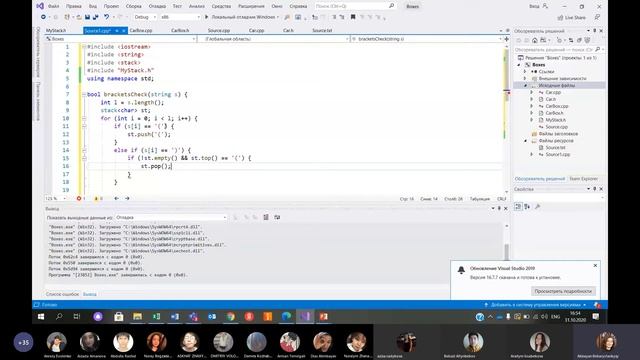Viewport: 640px width, 360px height.
Task: Open PowerPoint from the taskbar
Action: coord(324,316)
